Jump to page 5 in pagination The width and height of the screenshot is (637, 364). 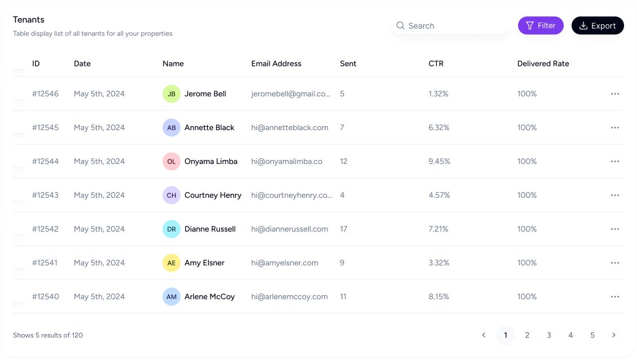click(x=592, y=335)
